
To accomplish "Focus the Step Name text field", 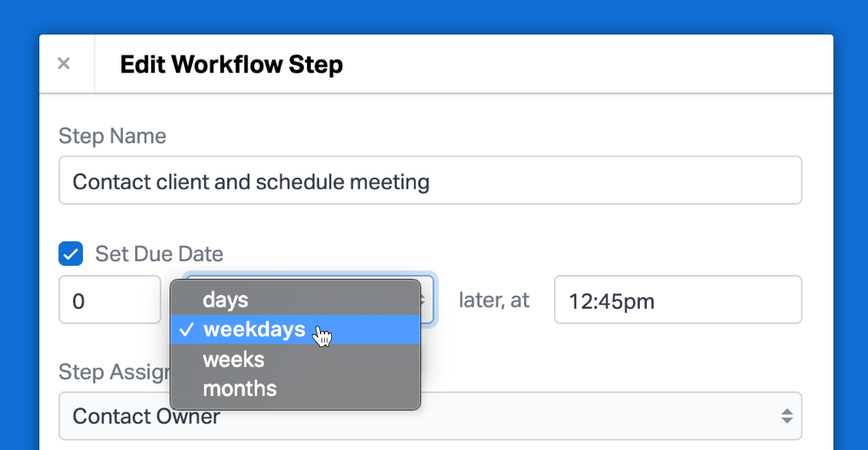I will (x=430, y=181).
